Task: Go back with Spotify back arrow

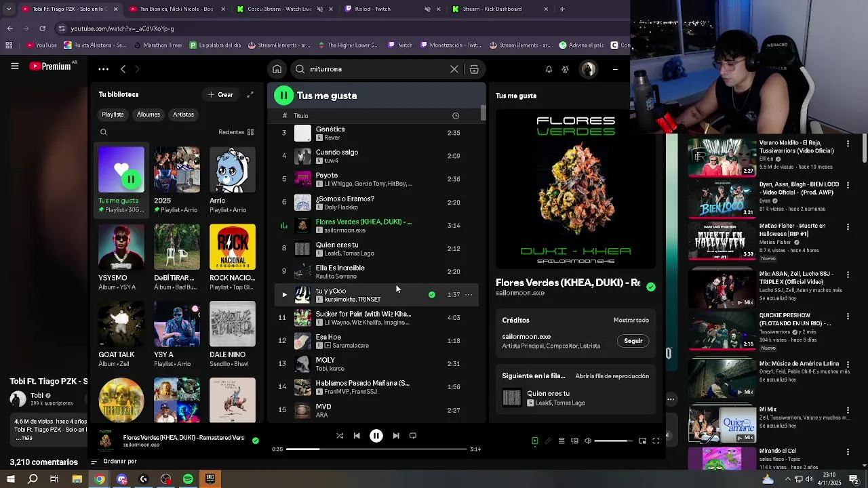Action: (123, 69)
